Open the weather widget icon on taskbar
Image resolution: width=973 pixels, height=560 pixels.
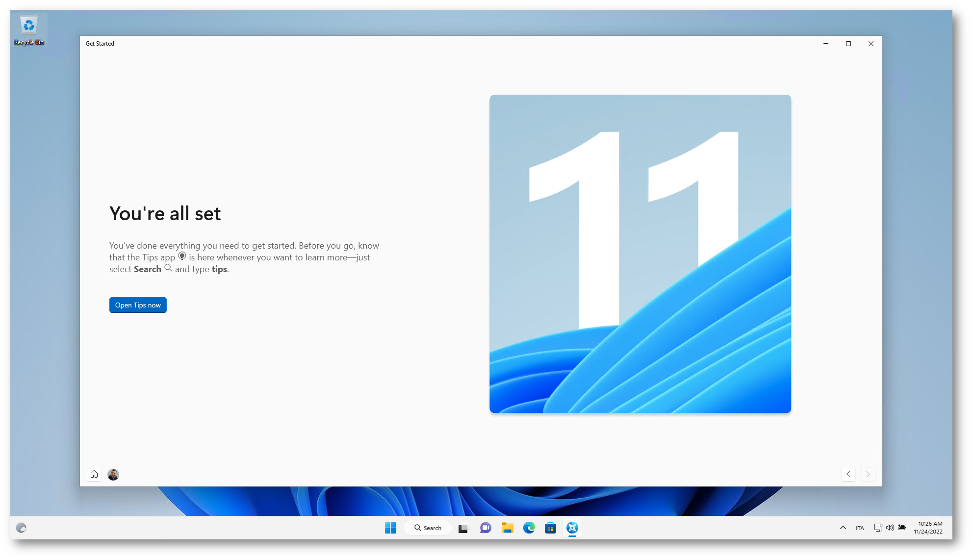pos(21,528)
